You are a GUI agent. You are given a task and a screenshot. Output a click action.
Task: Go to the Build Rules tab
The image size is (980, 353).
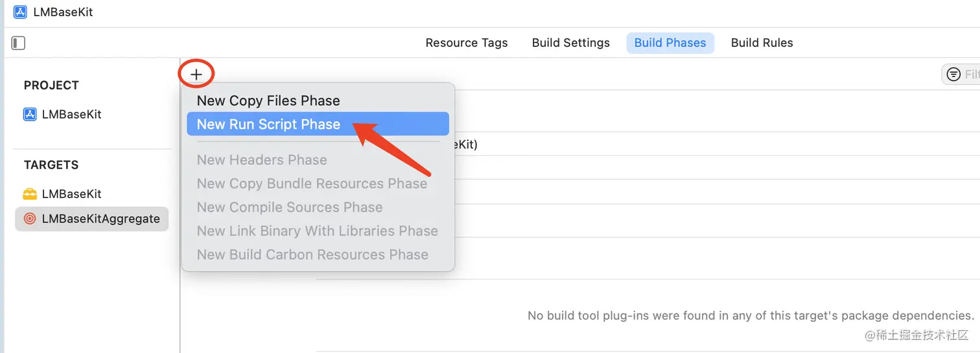click(762, 43)
